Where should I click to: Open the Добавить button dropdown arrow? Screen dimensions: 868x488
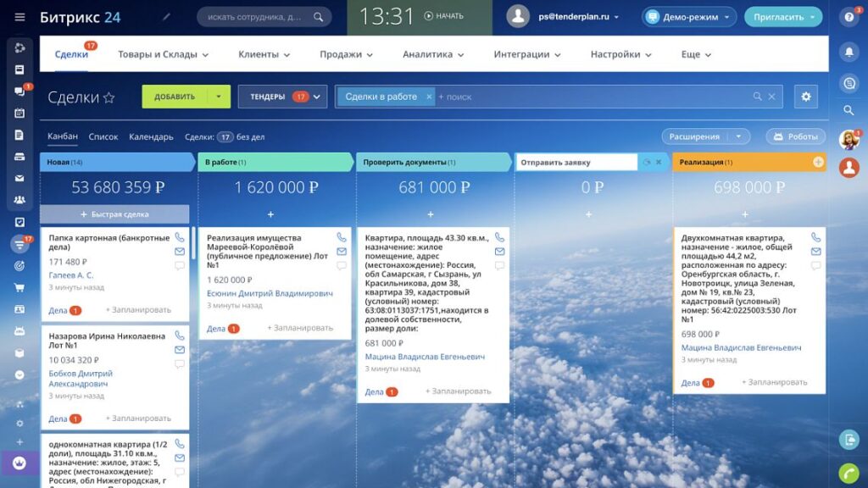[219, 97]
